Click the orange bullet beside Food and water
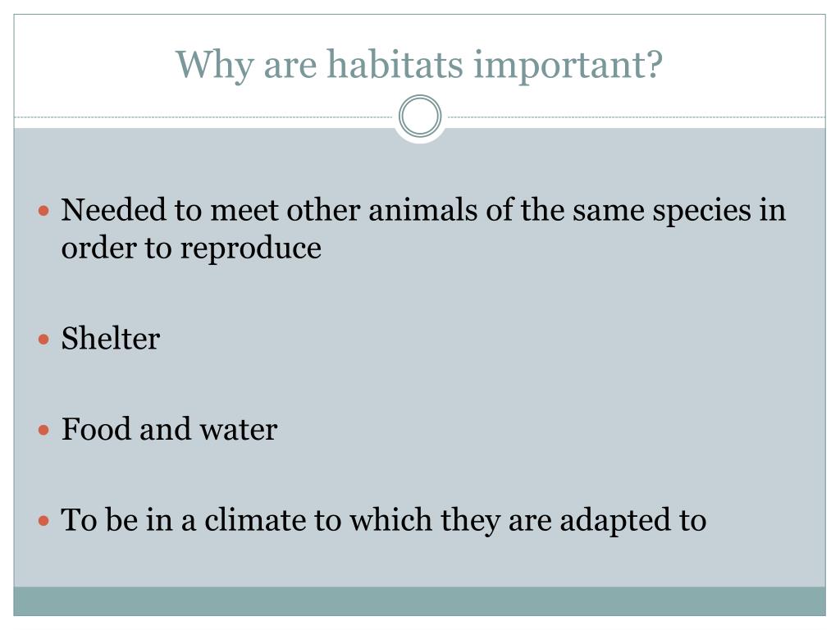The width and height of the screenshot is (840, 630). pos(44,430)
